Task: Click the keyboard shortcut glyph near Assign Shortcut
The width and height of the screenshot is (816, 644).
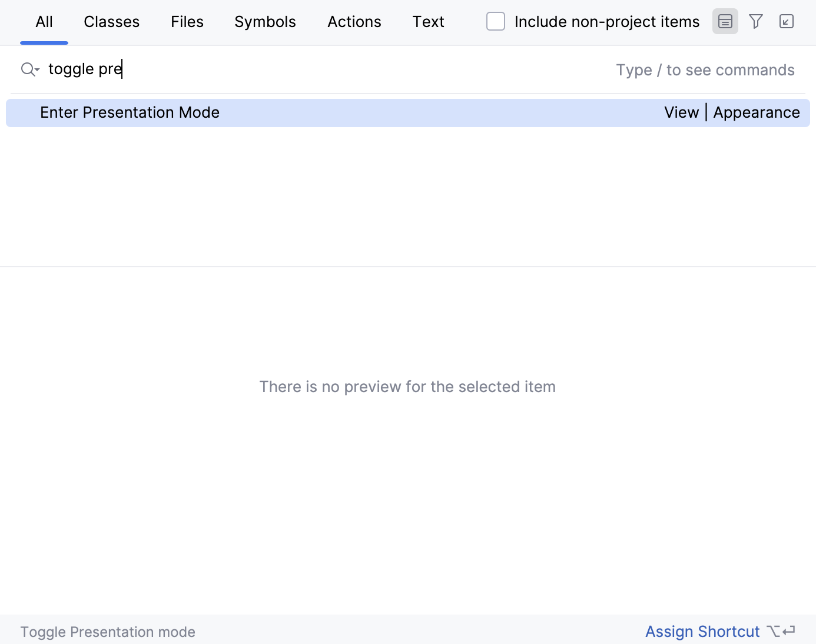Action: coord(779,631)
